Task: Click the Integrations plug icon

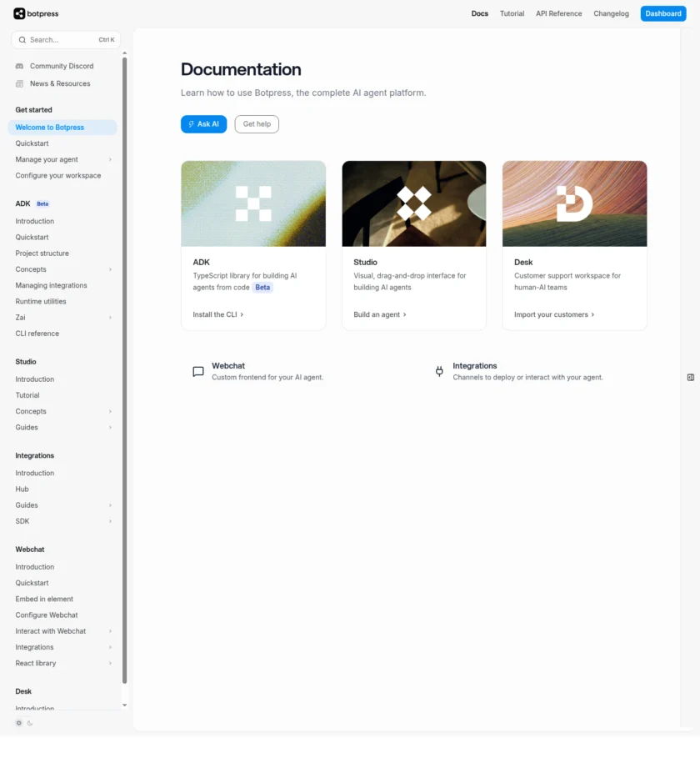Action: 439,372
